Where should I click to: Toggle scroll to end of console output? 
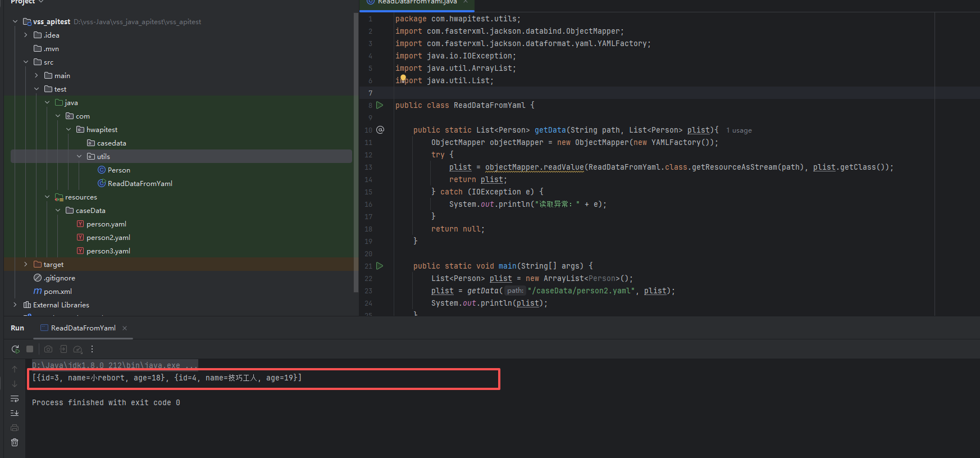click(15, 413)
